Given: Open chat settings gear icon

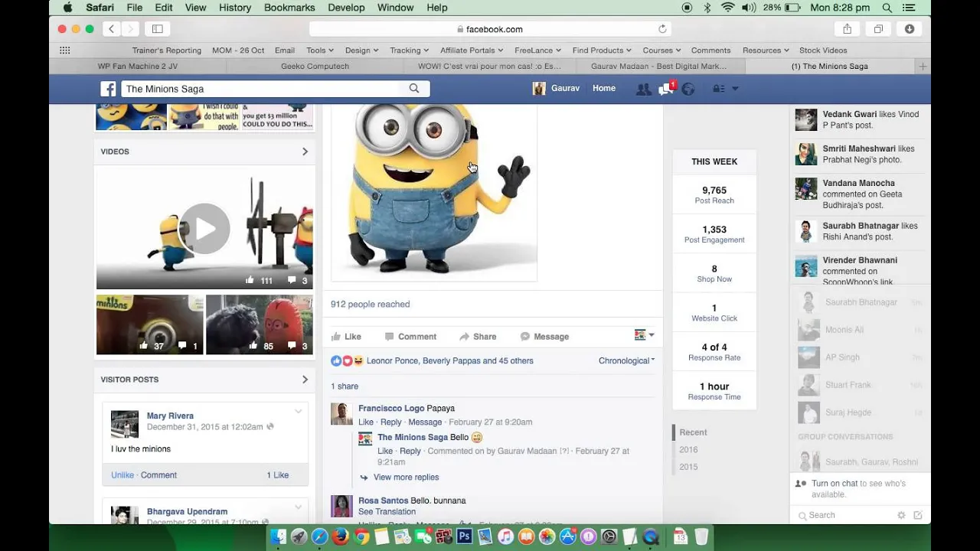Looking at the screenshot, I should click(901, 515).
